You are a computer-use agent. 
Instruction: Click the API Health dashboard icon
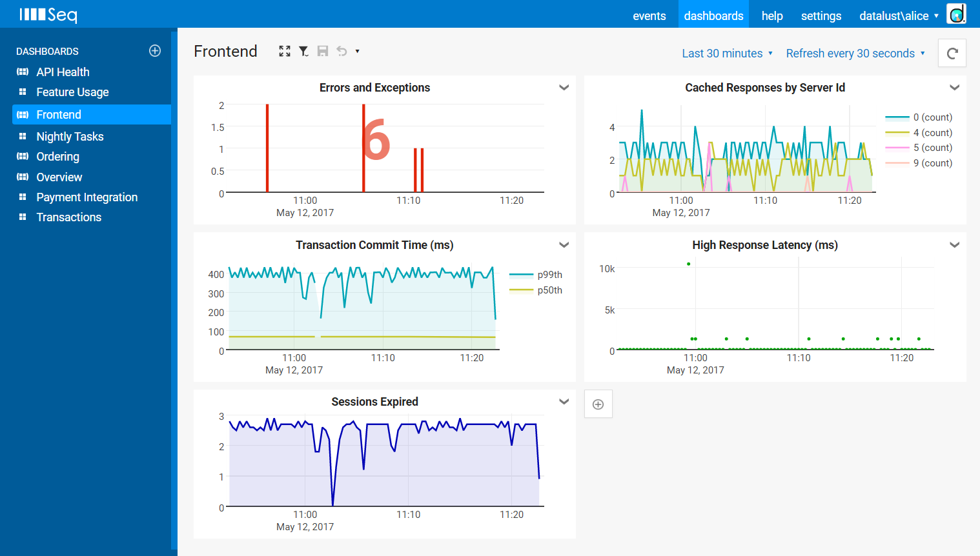[x=23, y=72]
